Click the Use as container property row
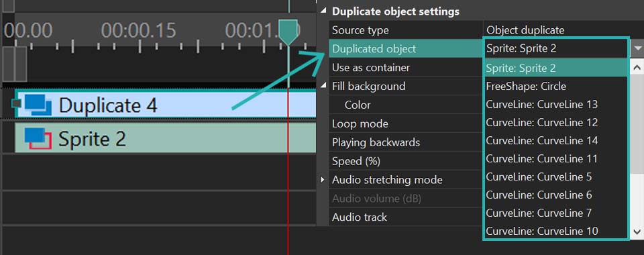This screenshot has width=644, height=255. [407, 67]
